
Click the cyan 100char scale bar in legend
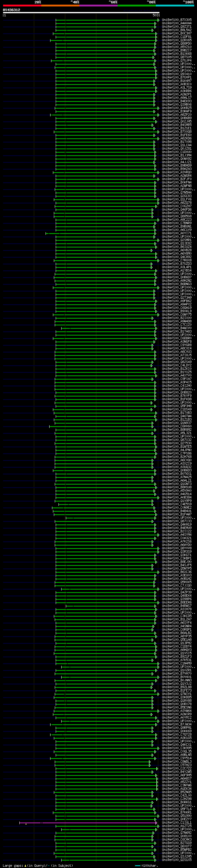pos(137,866)
